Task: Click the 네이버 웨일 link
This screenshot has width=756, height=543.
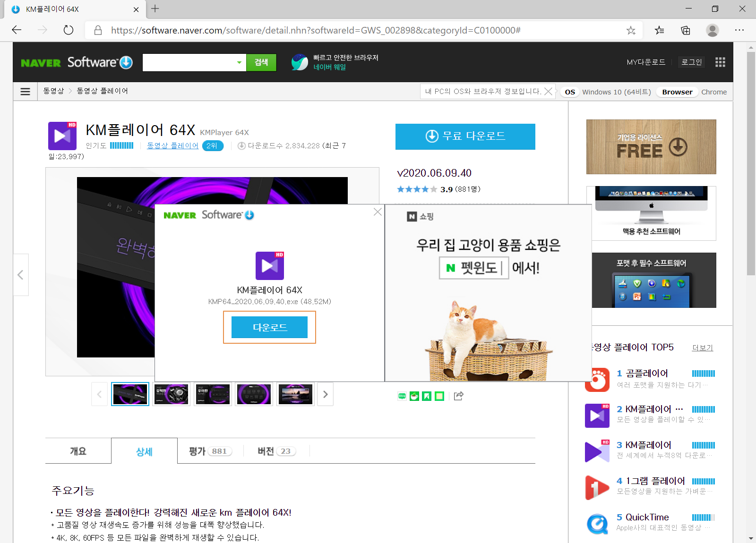Action: click(330, 67)
